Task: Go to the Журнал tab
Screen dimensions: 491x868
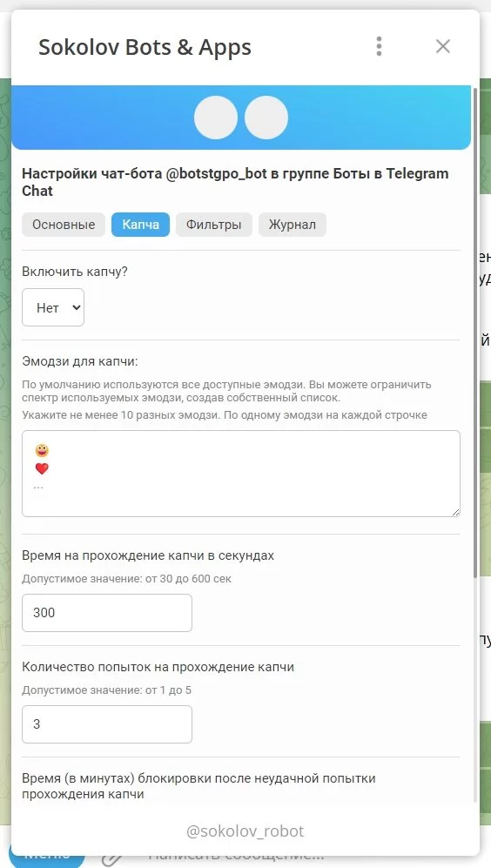Action: [293, 225]
